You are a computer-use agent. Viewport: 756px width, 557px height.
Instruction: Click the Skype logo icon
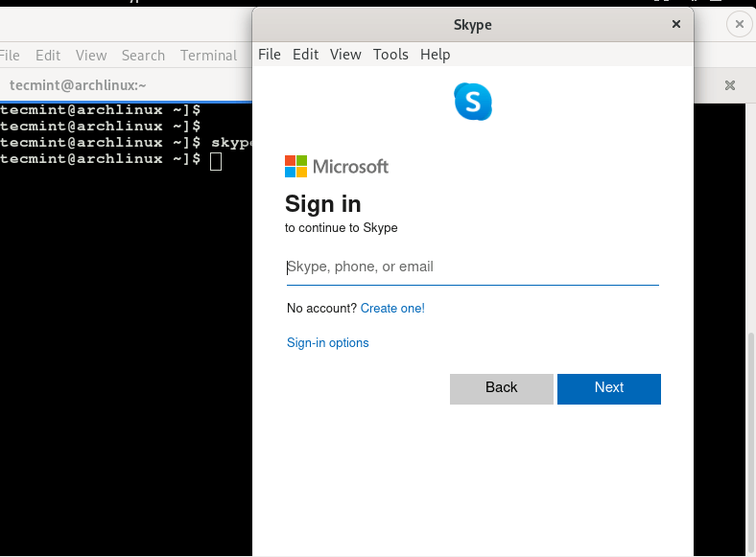[473, 102]
